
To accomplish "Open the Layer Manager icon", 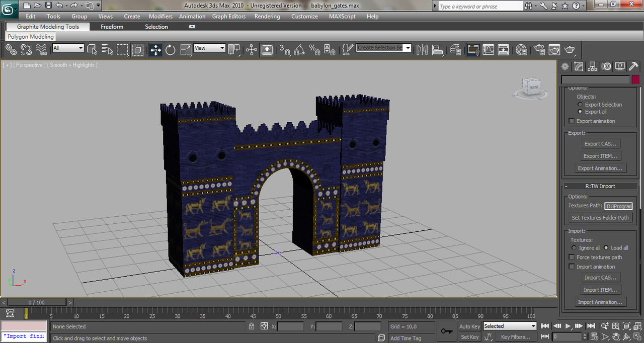I will 455,49.
